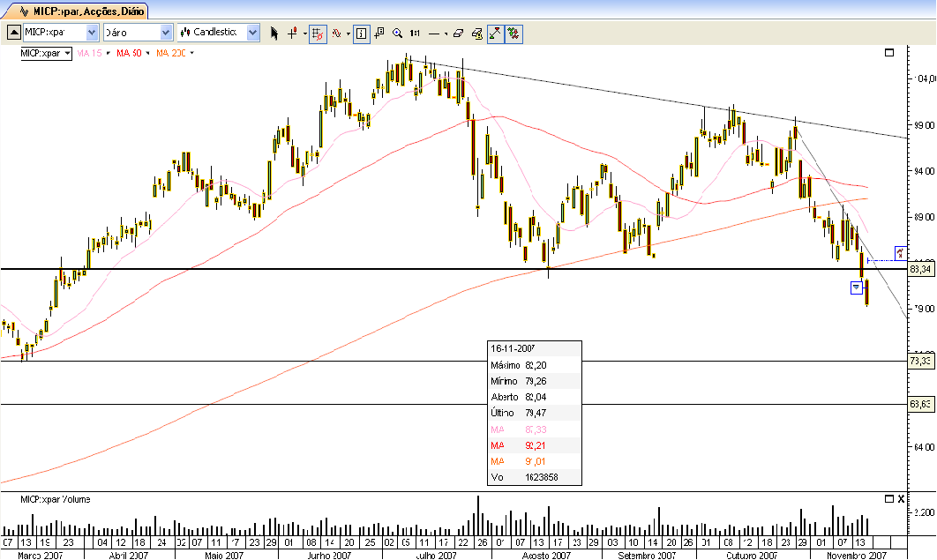Select the arrow pointer tool

coord(274,34)
